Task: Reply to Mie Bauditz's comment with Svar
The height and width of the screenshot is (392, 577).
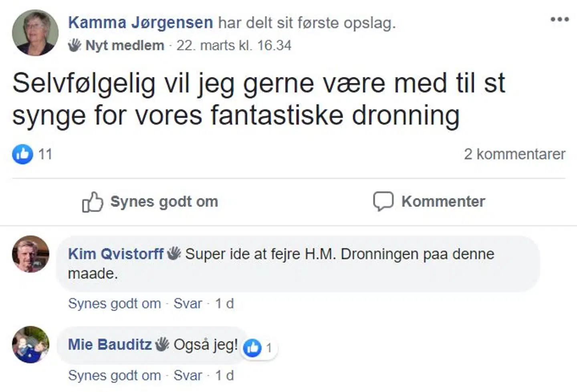Action: coord(188,376)
